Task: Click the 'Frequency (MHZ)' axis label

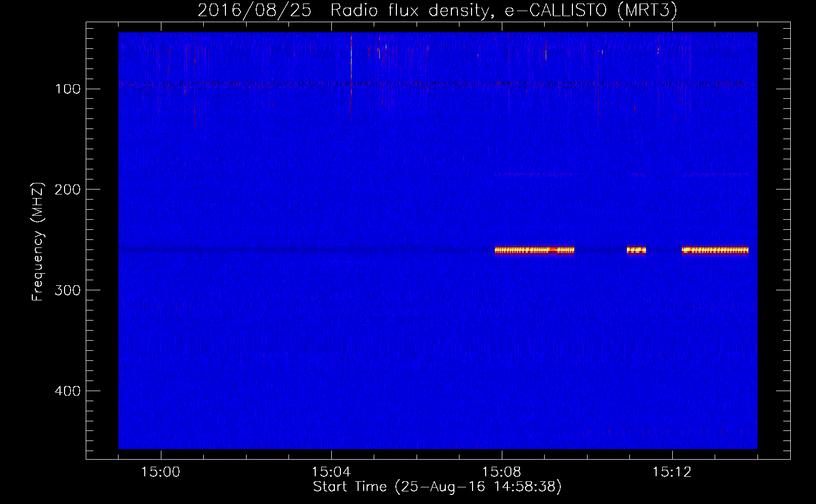Action: pyautogui.click(x=38, y=242)
